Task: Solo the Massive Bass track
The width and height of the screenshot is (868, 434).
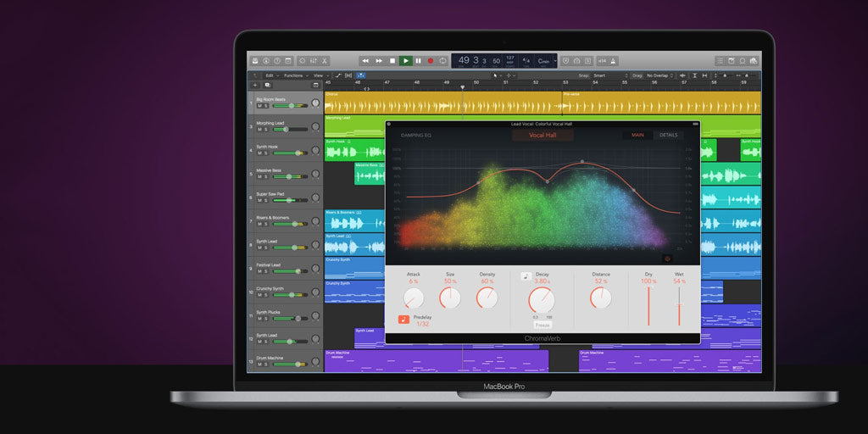Action: click(x=265, y=176)
